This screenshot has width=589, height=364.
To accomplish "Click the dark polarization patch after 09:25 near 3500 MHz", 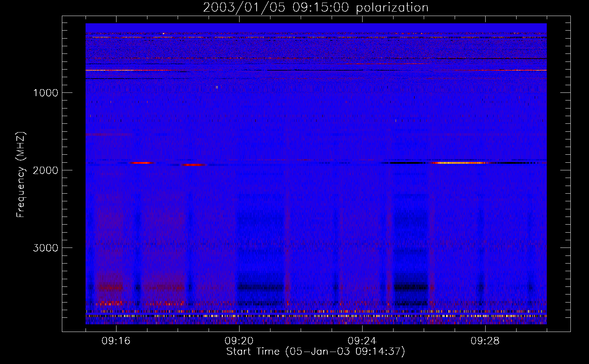I will pyautogui.click(x=411, y=287).
